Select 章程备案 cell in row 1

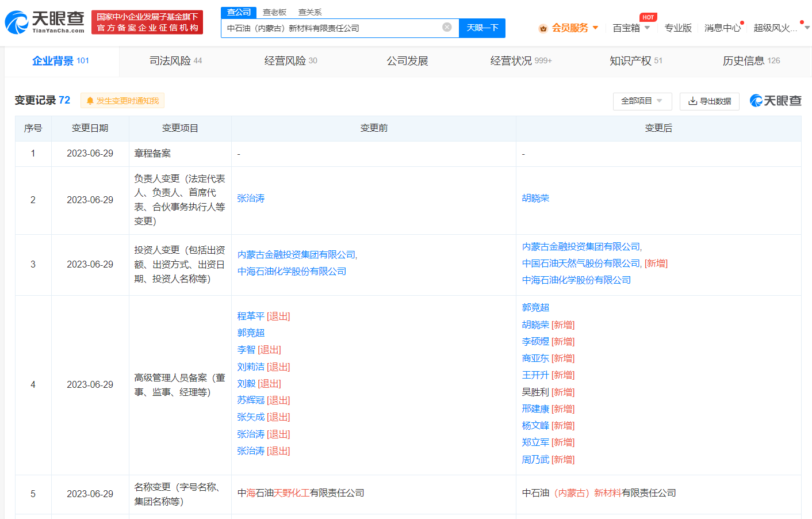point(152,153)
